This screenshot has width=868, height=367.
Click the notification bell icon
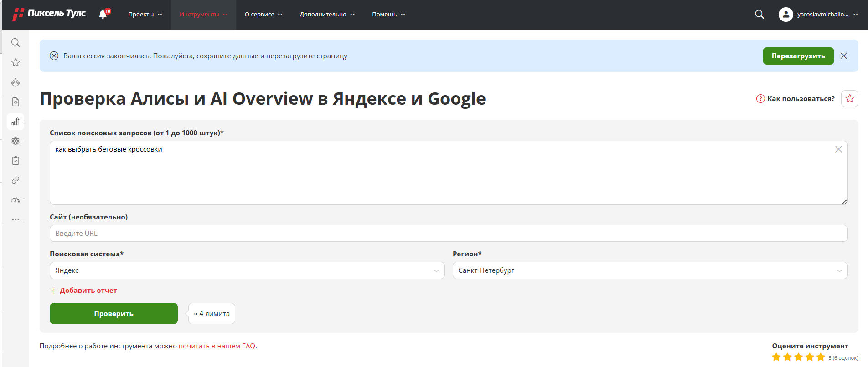click(x=103, y=15)
